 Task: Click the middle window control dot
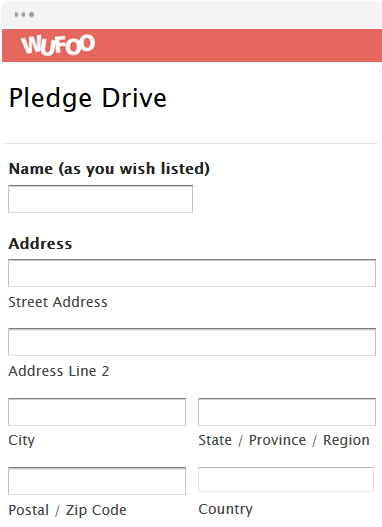click(24, 14)
